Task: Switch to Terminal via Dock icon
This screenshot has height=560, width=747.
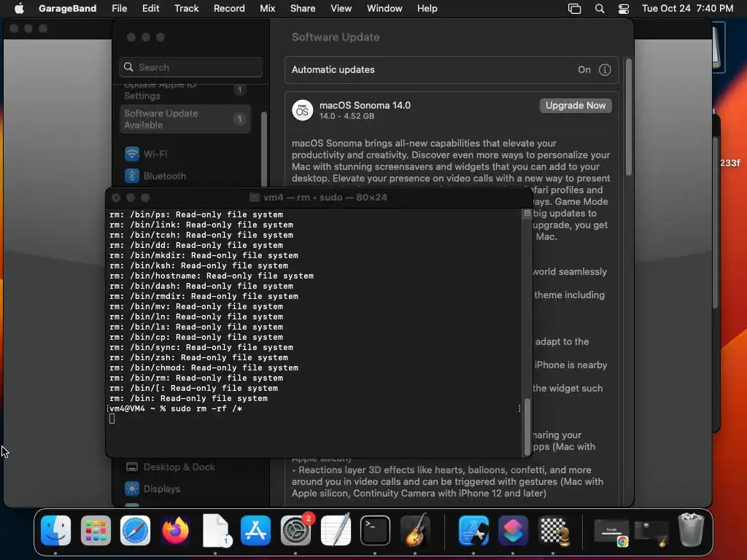Action: click(x=375, y=530)
